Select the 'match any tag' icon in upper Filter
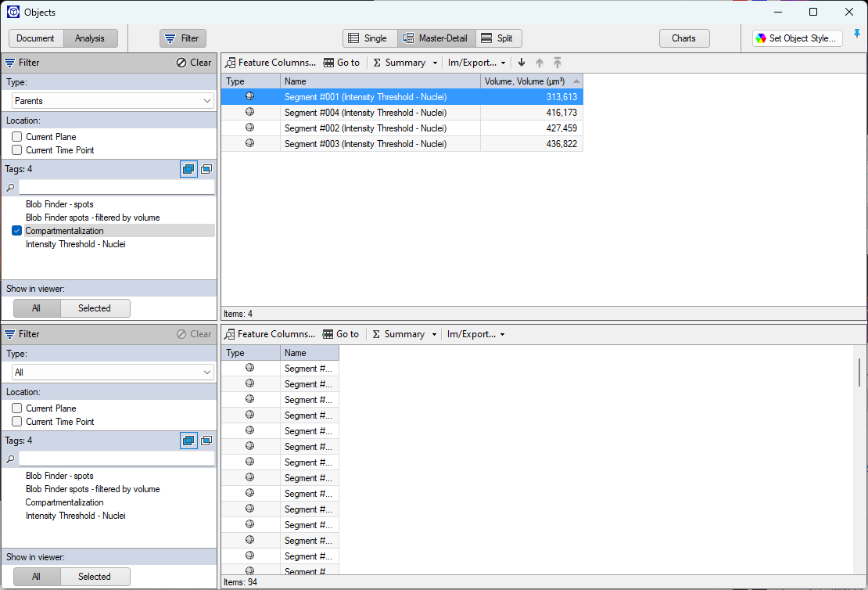 (x=188, y=168)
